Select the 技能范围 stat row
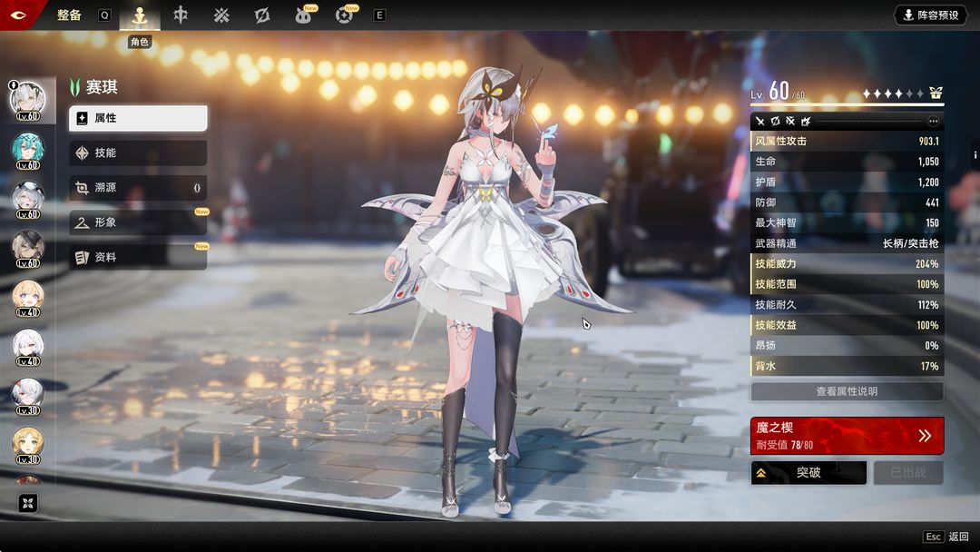Image resolution: width=980 pixels, height=552 pixels. (x=847, y=284)
